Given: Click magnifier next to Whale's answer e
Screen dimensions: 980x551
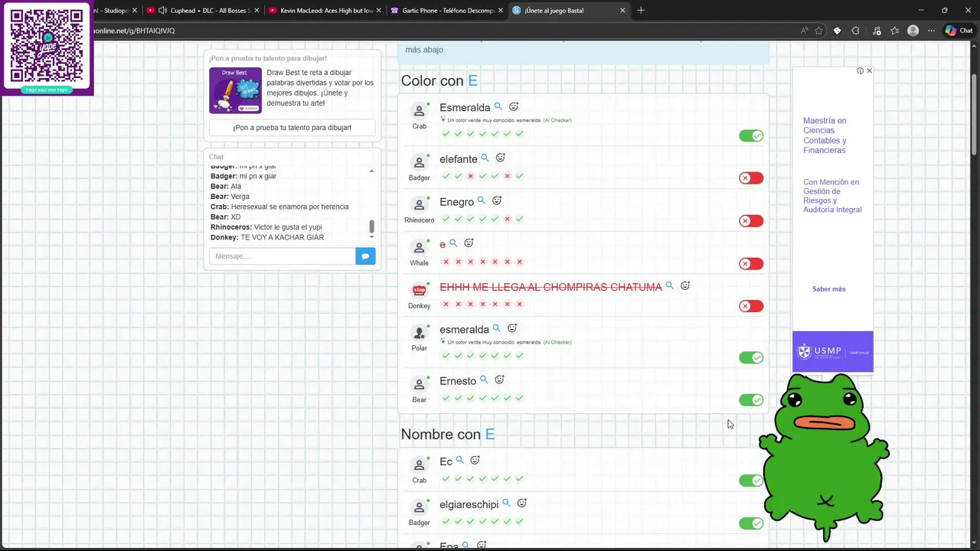Looking at the screenshot, I should click(453, 243).
